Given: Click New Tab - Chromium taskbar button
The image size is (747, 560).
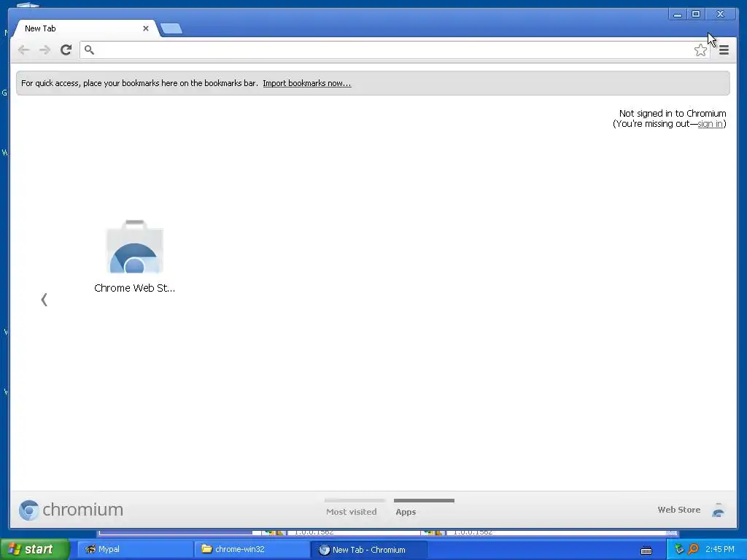Looking at the screenshot, I should (x=368, y=550).
